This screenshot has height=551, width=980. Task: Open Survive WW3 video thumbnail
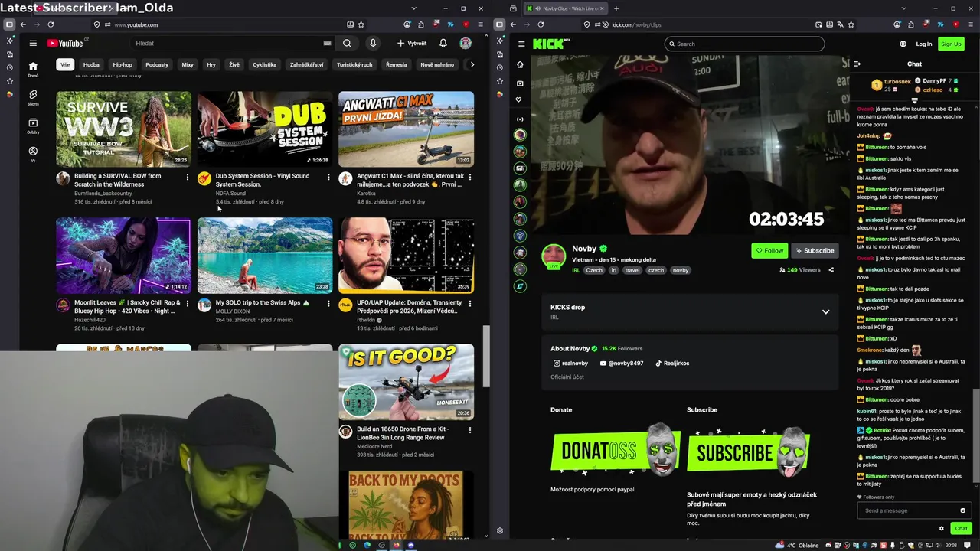123,129
